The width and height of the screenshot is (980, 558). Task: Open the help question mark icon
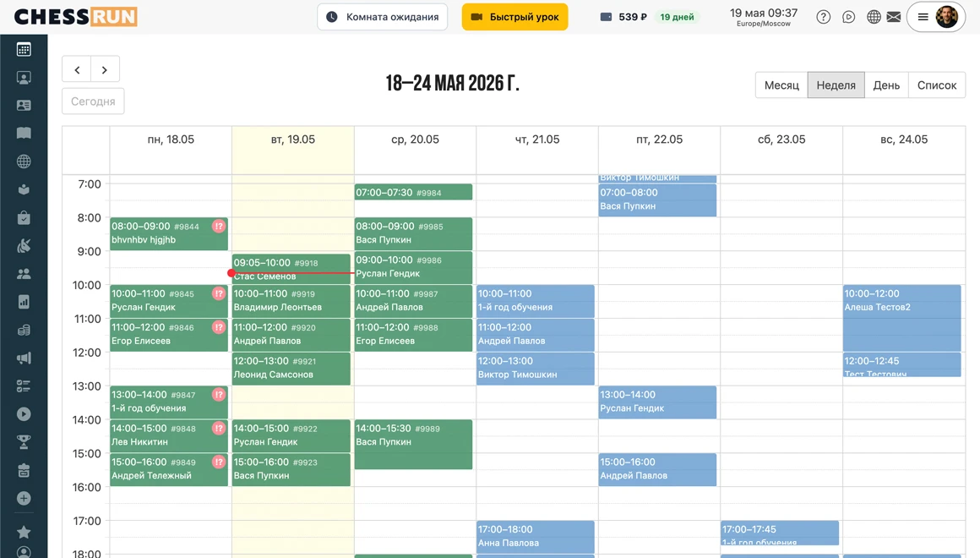tap(824, 17)
